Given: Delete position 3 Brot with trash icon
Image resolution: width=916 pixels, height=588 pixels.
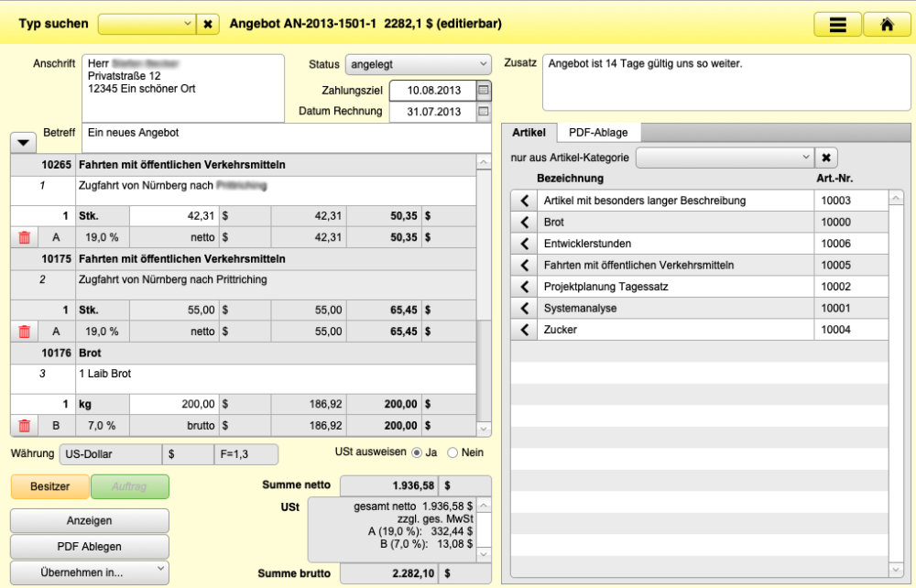Looking at the screenshot, I should click(x=24, y=425).
